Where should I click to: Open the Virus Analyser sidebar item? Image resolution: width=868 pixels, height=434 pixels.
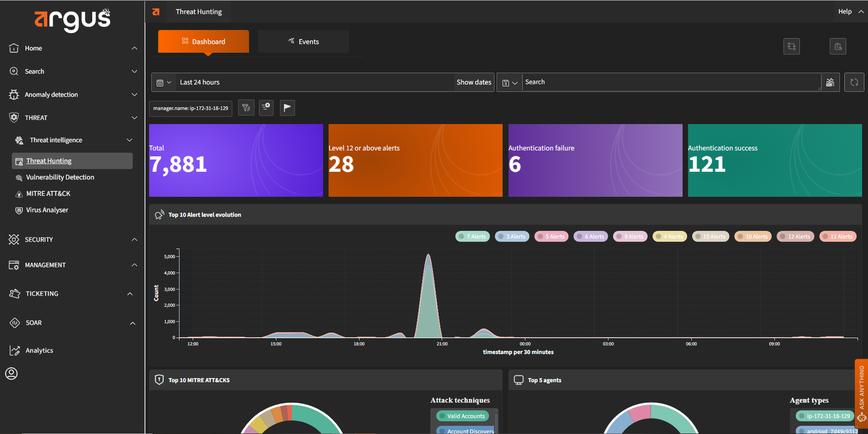pyautogui.click(x=47, y=210)
